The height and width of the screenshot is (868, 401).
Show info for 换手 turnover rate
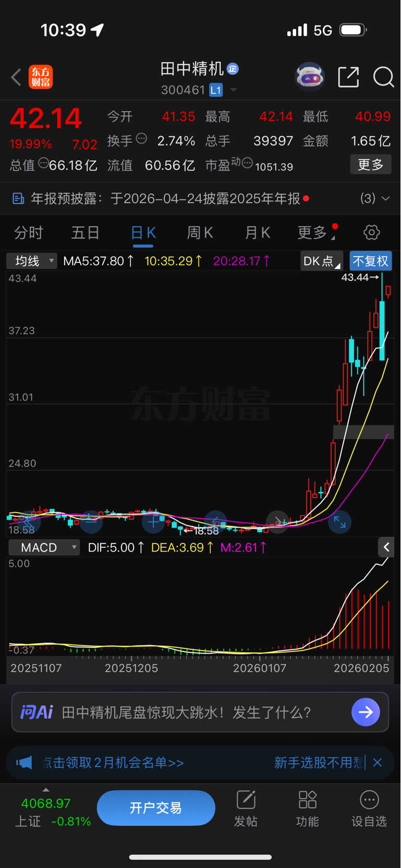point(141,139)
